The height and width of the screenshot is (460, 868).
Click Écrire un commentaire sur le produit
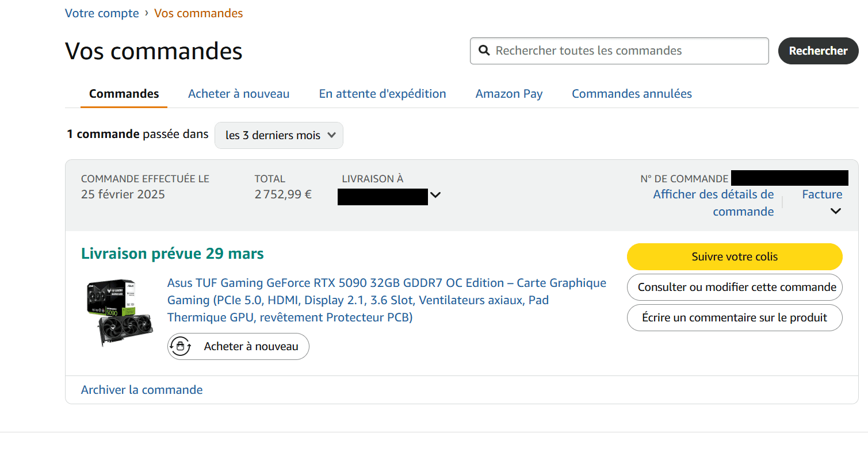(x=735, y=317)
